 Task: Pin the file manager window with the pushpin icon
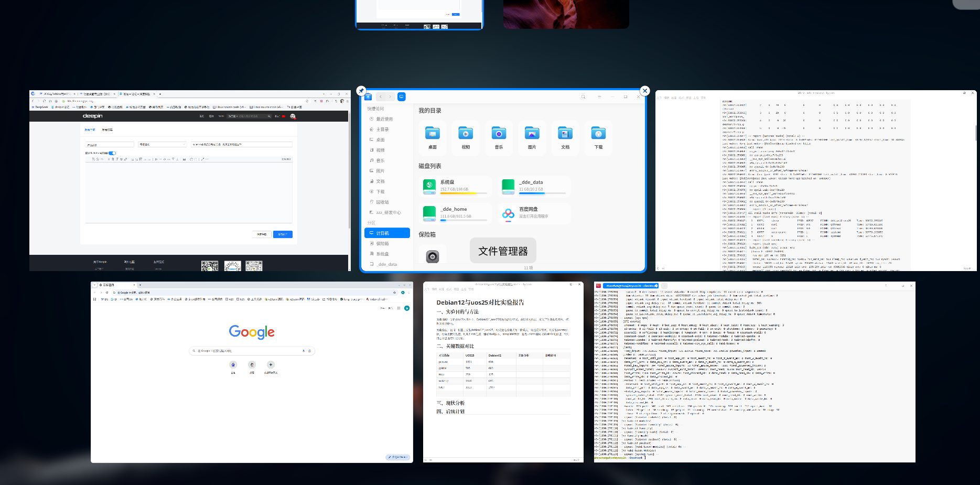click(x=361, y=91)
